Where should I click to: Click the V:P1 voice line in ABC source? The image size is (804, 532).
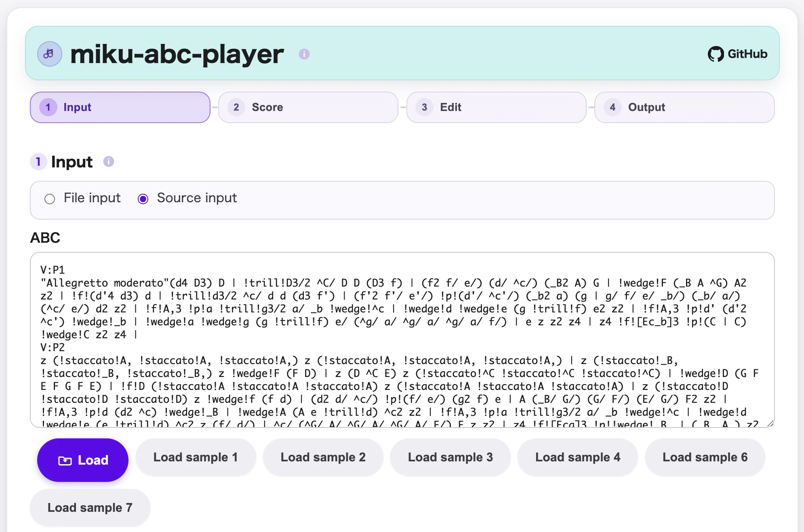[x=53, y=270]
